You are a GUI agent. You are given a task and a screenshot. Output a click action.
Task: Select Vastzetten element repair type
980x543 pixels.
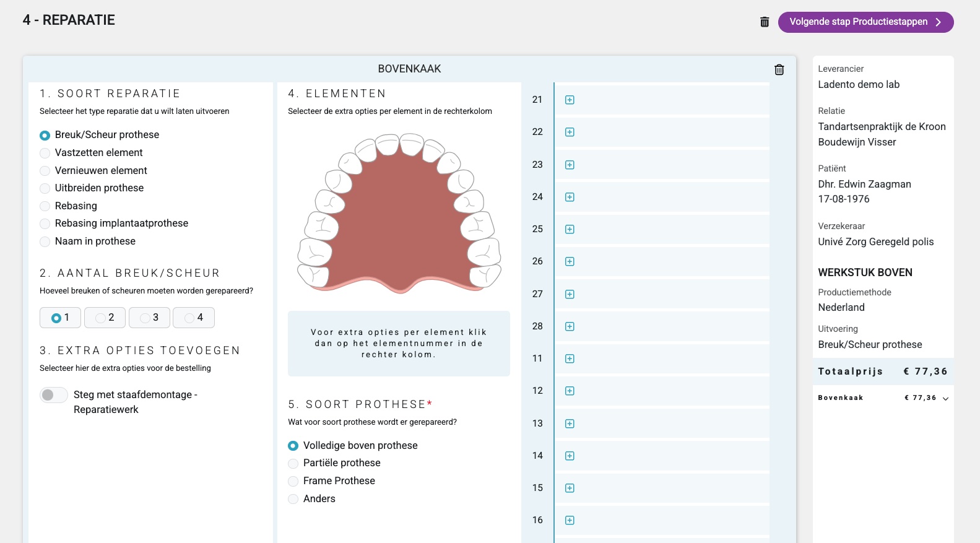coord(45,153)
